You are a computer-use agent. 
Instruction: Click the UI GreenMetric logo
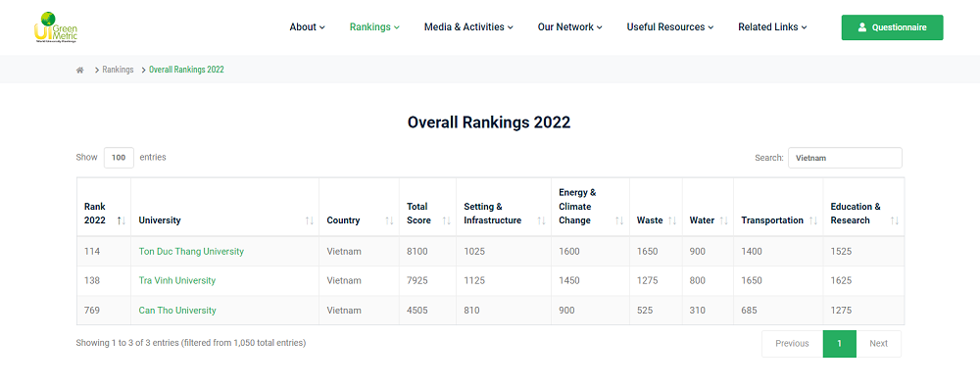(x=56, y=27)
